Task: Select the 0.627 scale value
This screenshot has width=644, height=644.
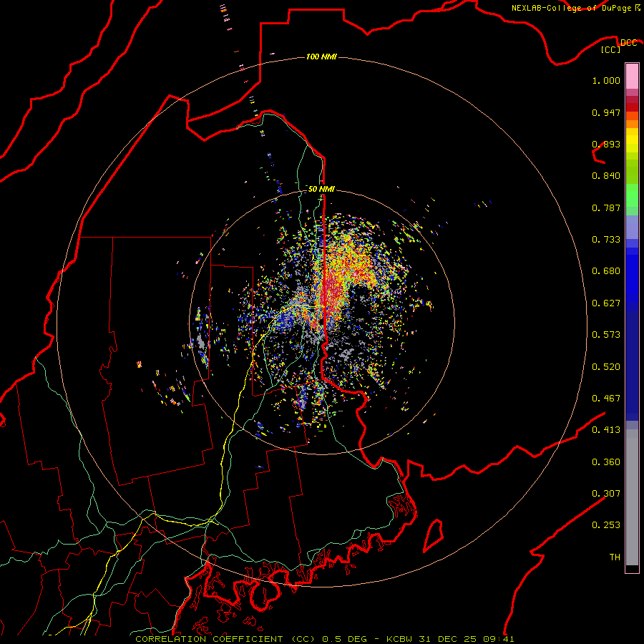Action: (606, 303)
